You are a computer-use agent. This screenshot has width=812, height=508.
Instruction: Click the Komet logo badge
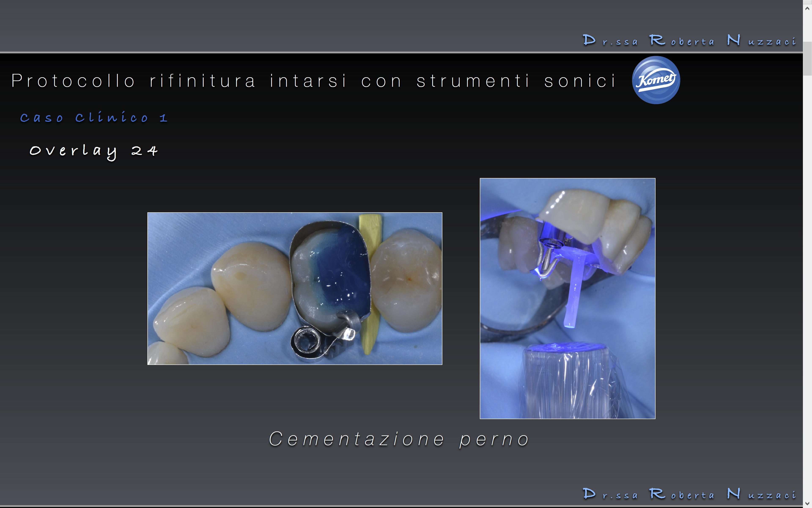pyautogui.click(x=656, y=80)
